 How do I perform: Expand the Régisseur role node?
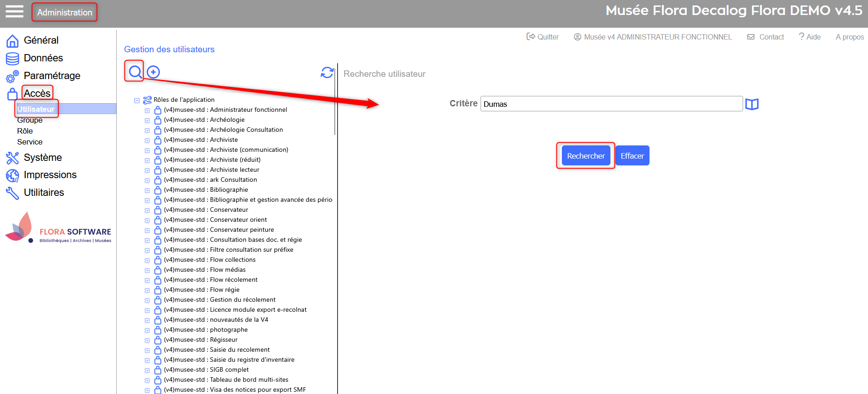pyautogui.click(x=147, y=340)
